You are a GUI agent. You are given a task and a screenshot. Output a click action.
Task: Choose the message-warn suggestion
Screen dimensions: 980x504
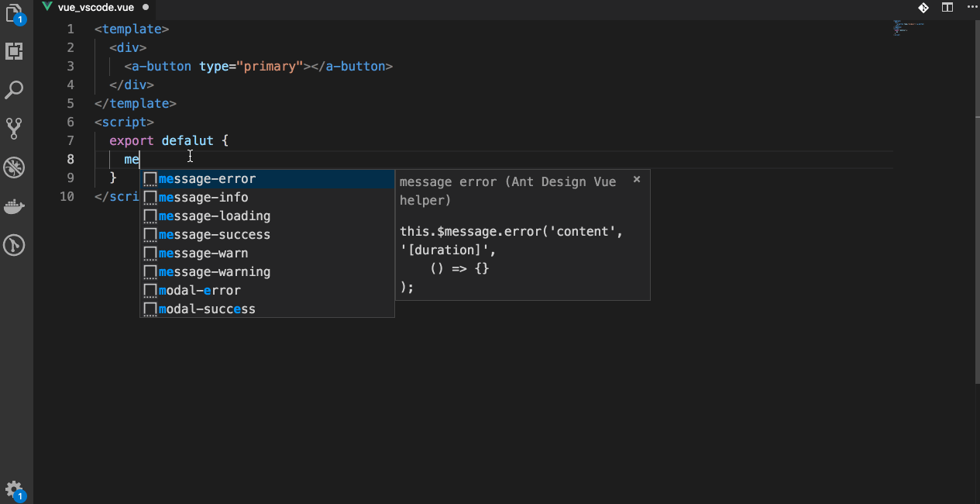tap(266, 254)
